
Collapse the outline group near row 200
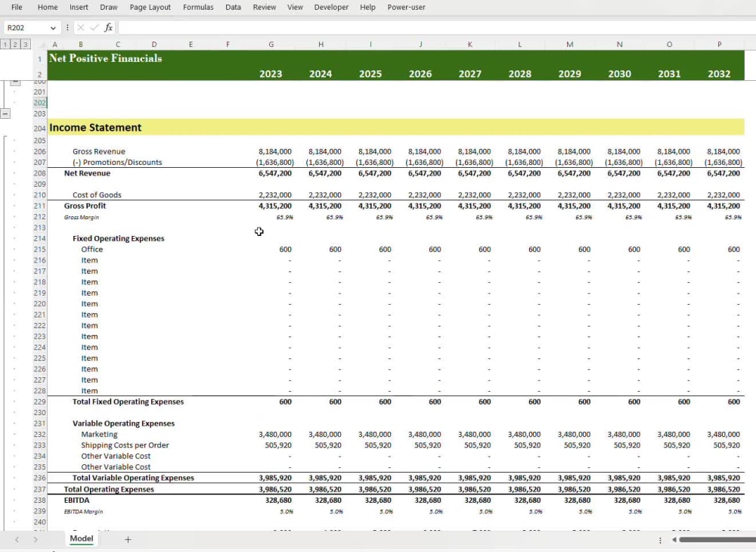(15, 82)
